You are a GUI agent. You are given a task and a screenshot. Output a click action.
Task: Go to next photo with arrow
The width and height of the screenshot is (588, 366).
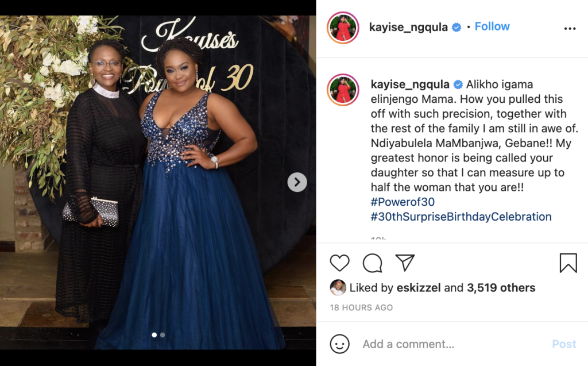point(297,182)
